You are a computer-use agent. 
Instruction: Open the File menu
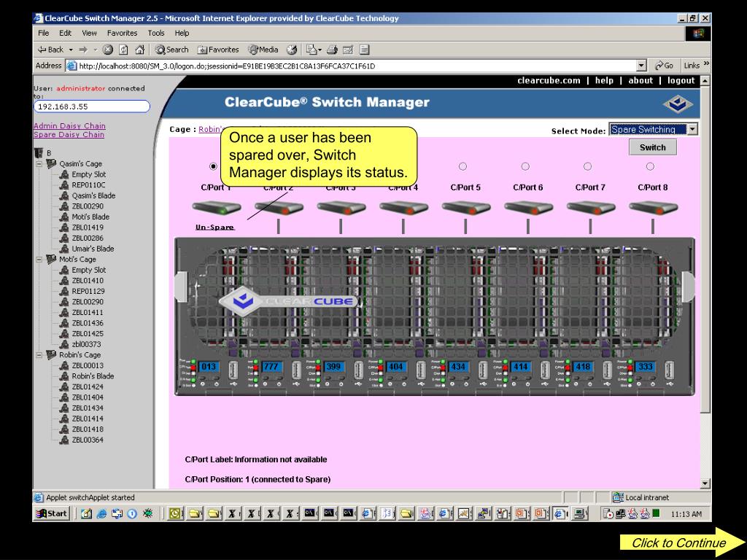(43, 33)
